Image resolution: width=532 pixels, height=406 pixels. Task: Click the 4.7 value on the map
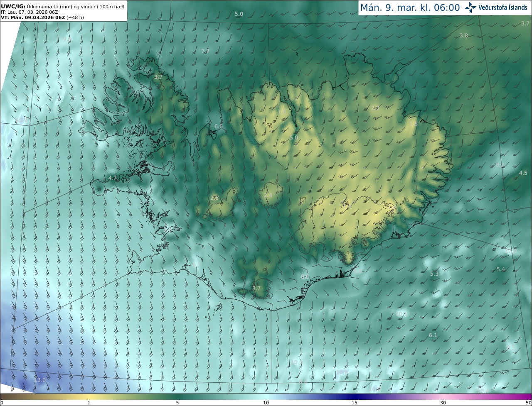113,178
